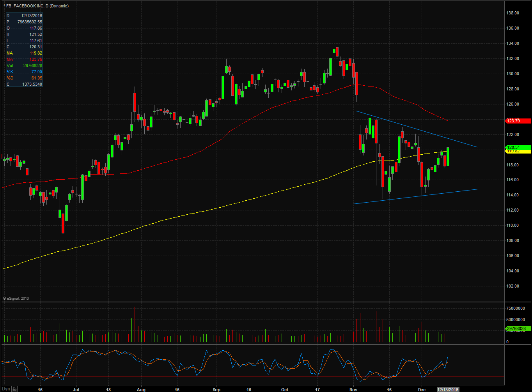Click the Oct label on time axis
The image size is (532, 392).
click(x=285, y=389)
